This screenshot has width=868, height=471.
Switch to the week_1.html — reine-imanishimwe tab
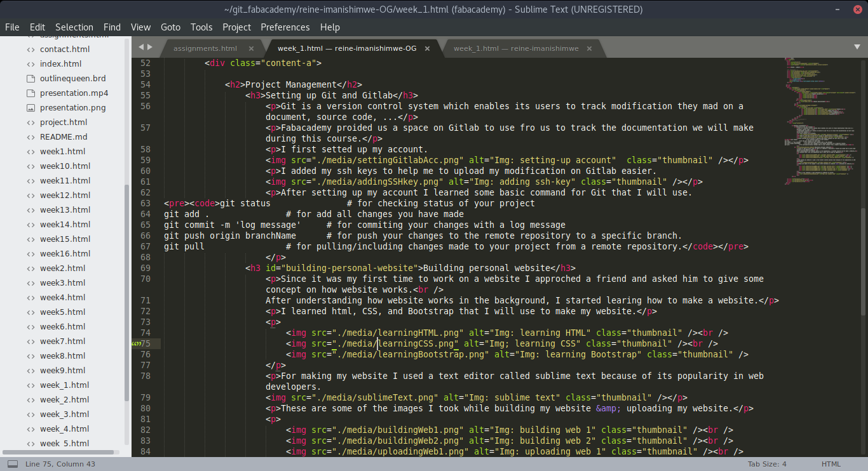pos(515,48)
